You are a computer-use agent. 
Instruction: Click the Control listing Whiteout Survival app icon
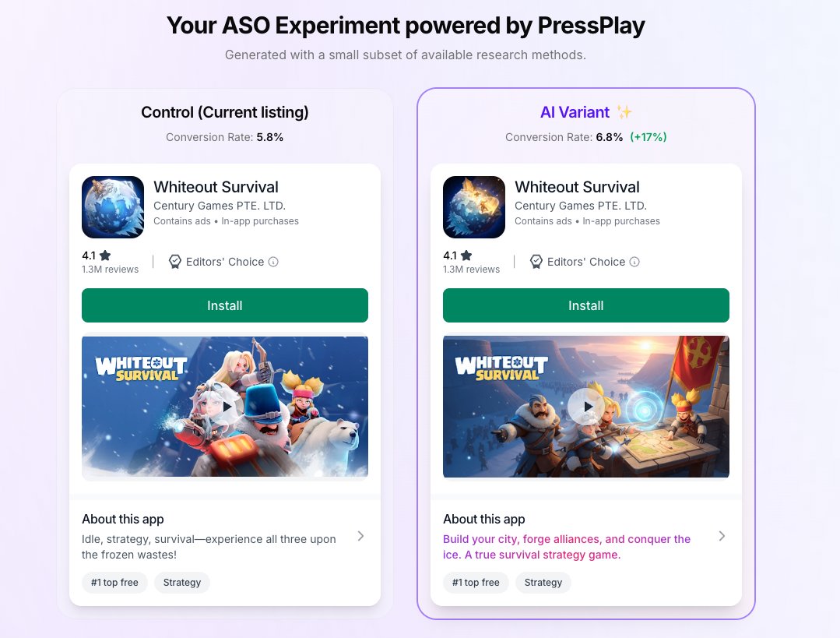[x=113, y=207]
